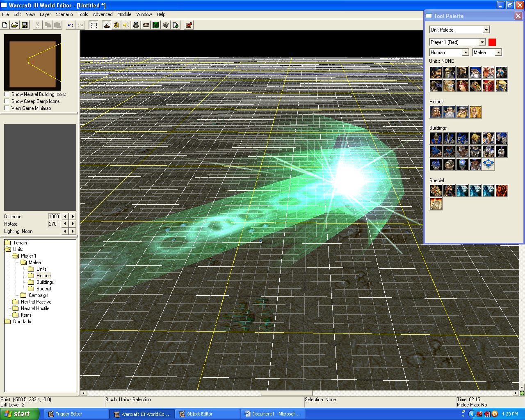Open the Advanced menu
The image size is (525, 420).
pos(103,14)
